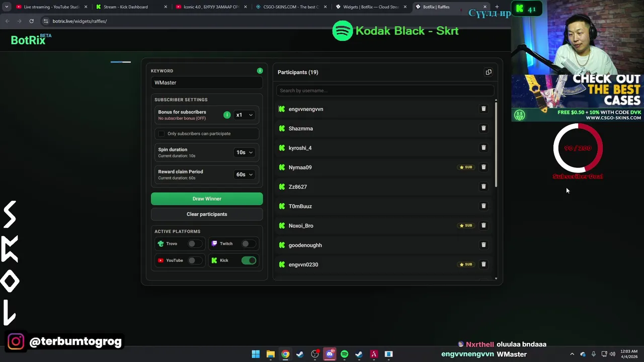Switch to Iconic 4.0 YouTube tab
The height and width of the screenshot is (362, 644).
[210, 7]
